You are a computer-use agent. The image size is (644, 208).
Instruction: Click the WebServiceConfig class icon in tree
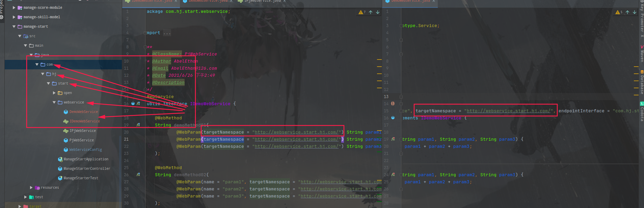(66, 149)
